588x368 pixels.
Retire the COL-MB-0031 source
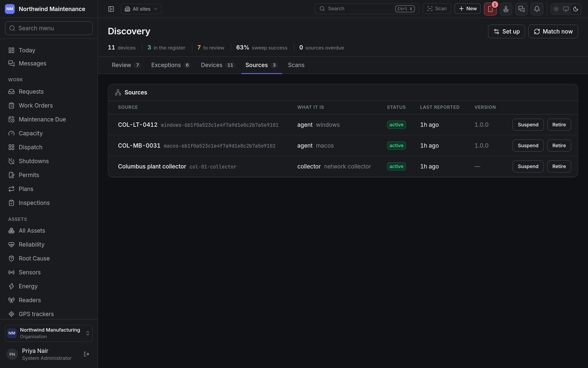click(x=559, y=146)
